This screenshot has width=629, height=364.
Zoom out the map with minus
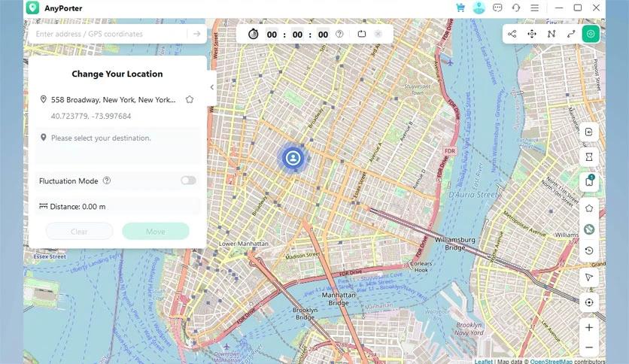(589, 347)
